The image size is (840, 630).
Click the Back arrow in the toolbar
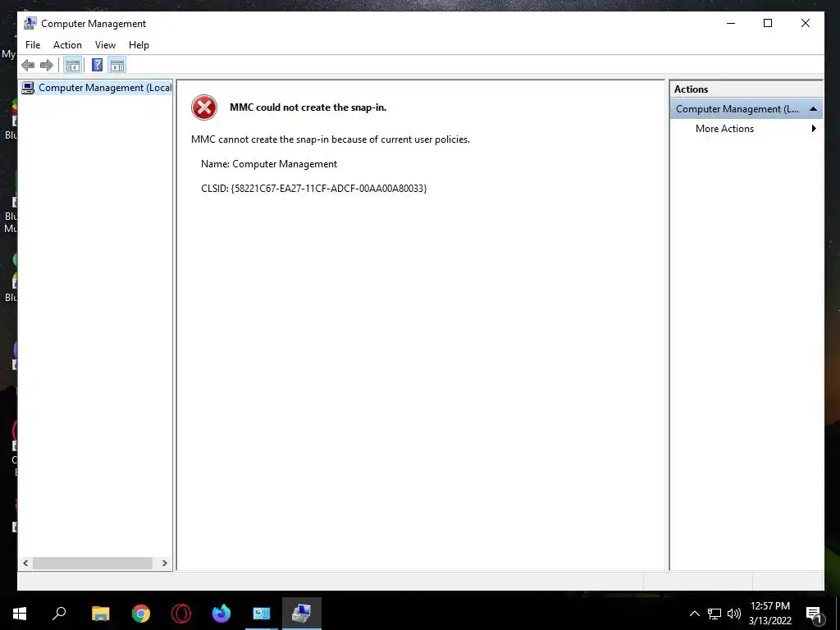click(x=28, y=66)
